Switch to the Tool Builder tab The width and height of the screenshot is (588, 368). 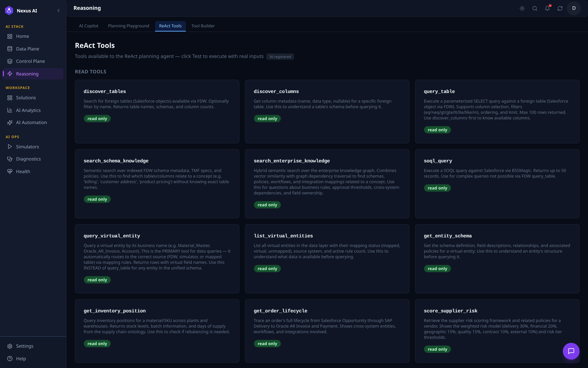tap(203, 26)
